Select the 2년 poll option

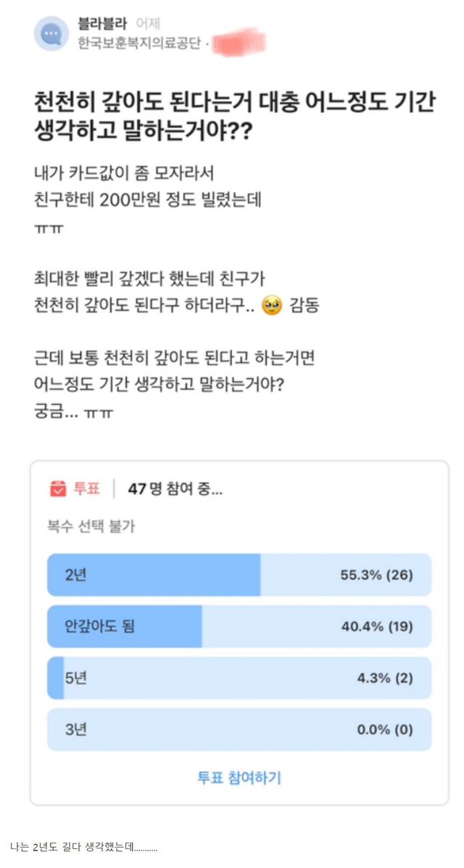pyautogui.click(x=239, y=575)
